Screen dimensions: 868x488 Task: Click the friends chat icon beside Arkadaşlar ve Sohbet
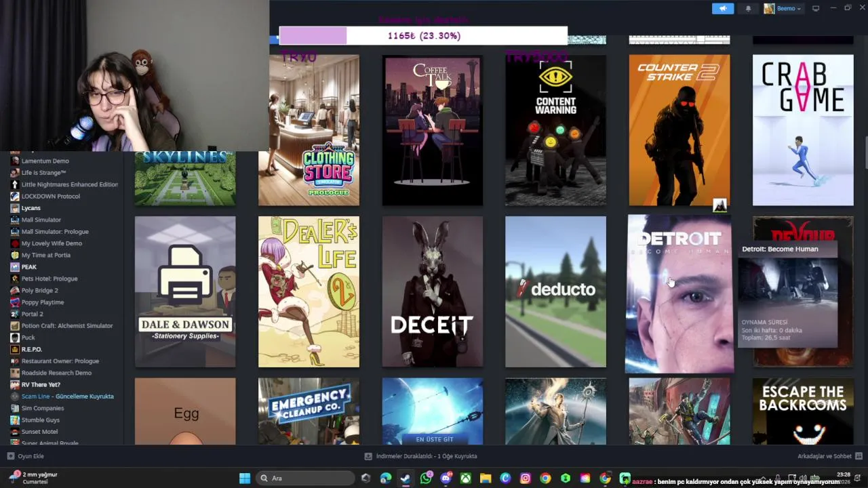click(x=859, y=456)
